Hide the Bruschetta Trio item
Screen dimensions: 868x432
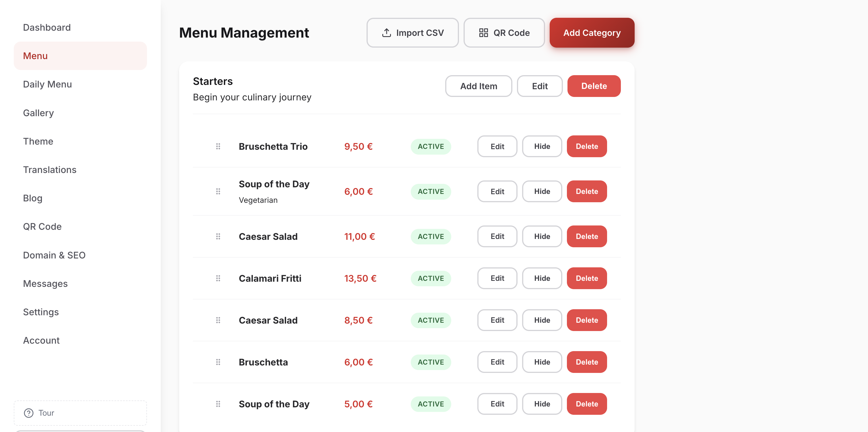(541, 146)
